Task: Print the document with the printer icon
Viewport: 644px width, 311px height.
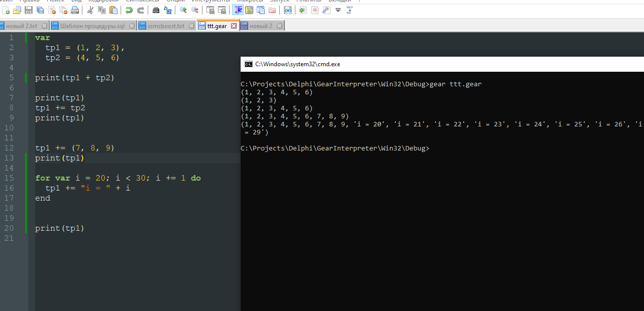Action: click(75, 10)
